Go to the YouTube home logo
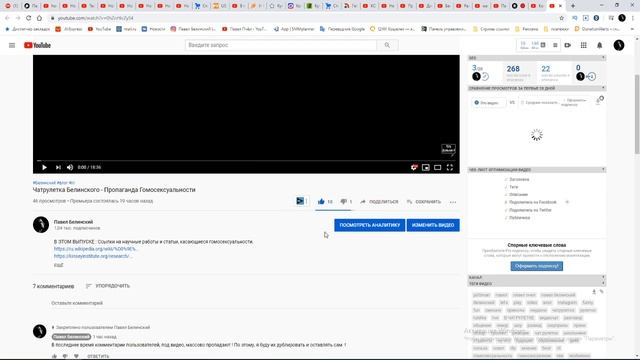The height and width of the screenshot is (360, 640). [x=37, y=45]
